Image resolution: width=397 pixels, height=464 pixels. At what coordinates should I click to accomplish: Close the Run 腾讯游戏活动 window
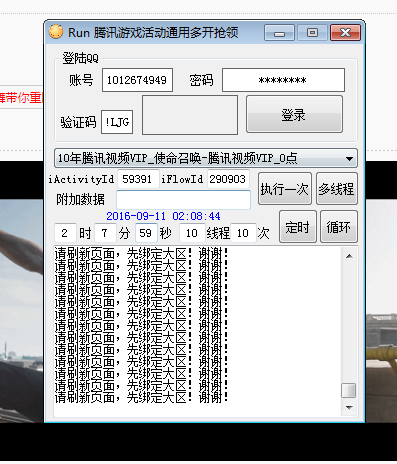[x=345, y=33]
